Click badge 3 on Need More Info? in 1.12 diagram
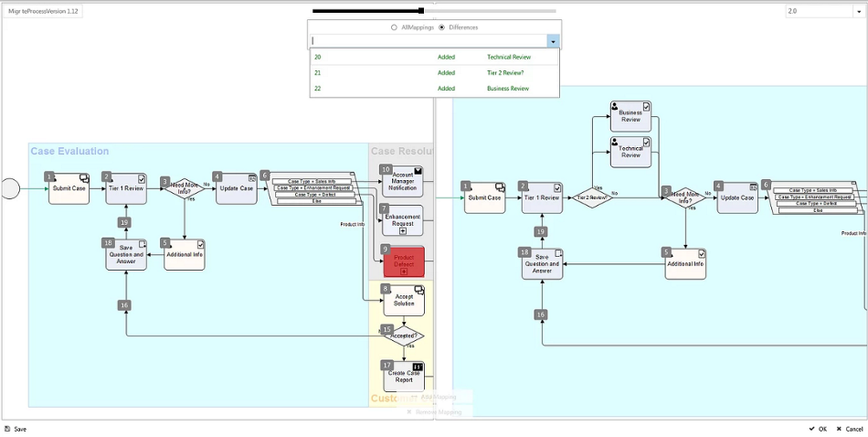This screenshot has width=868, height=437. pos(165,182)
